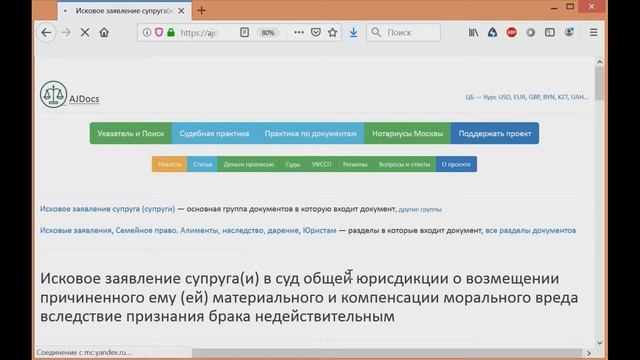The width and height of the screenshot is (640, 360).
Task: Go back to the previous page
Action: tap(46, 32)
